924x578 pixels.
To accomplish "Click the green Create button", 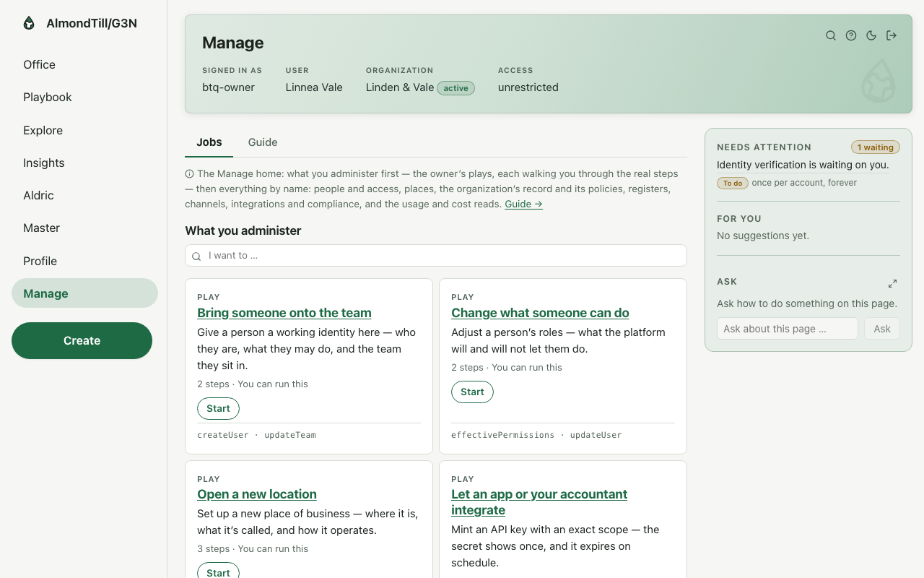I will coord(82,340).
